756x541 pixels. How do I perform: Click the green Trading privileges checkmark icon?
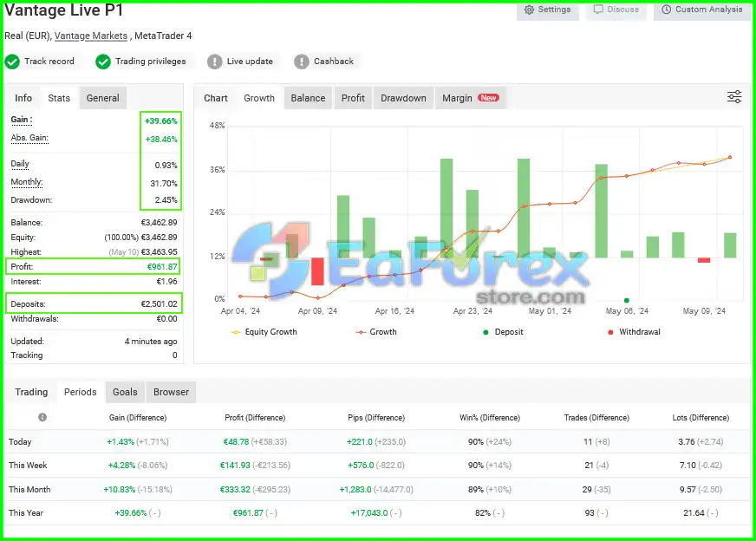click(102, 62)
